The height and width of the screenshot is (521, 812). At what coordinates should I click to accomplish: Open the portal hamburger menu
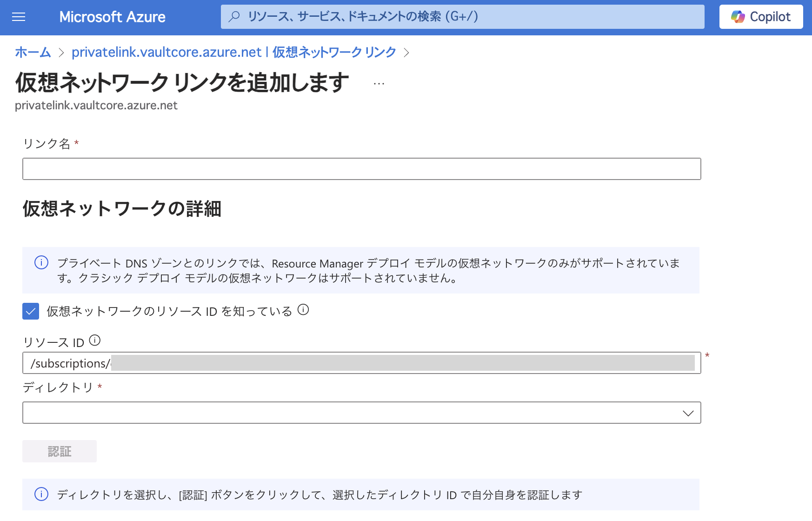[x=19, y=17]
